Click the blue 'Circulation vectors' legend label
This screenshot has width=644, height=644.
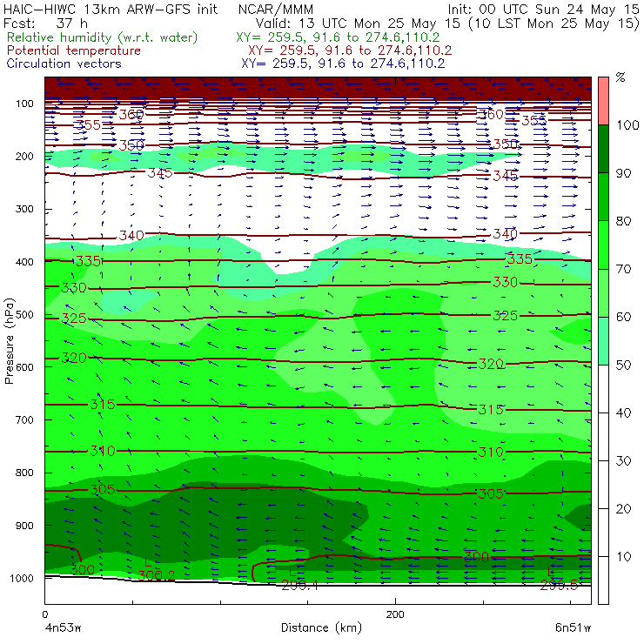(x=64, y=64)
